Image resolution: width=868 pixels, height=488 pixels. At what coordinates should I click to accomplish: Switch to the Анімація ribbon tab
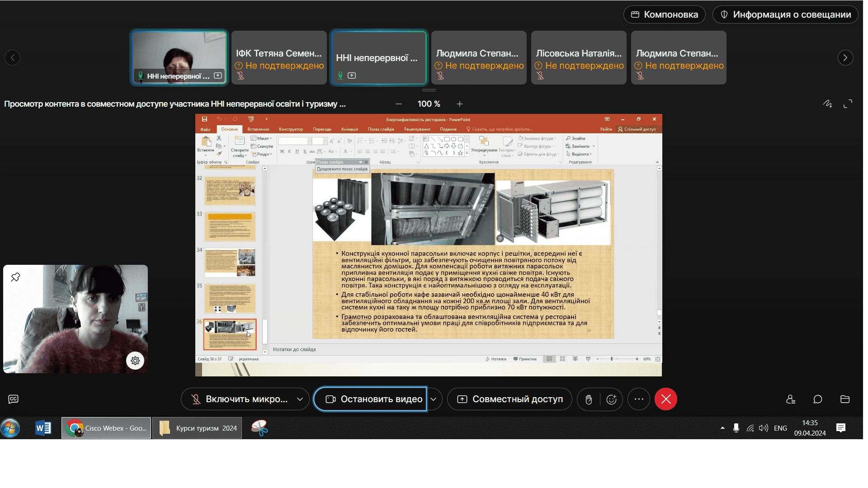point(349,129)
